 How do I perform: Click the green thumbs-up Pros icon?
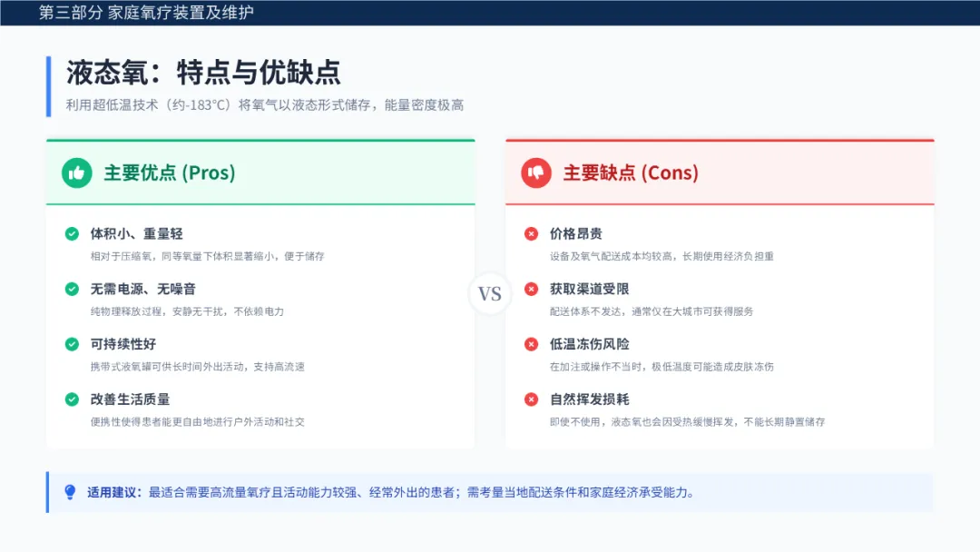click(77, 172)
